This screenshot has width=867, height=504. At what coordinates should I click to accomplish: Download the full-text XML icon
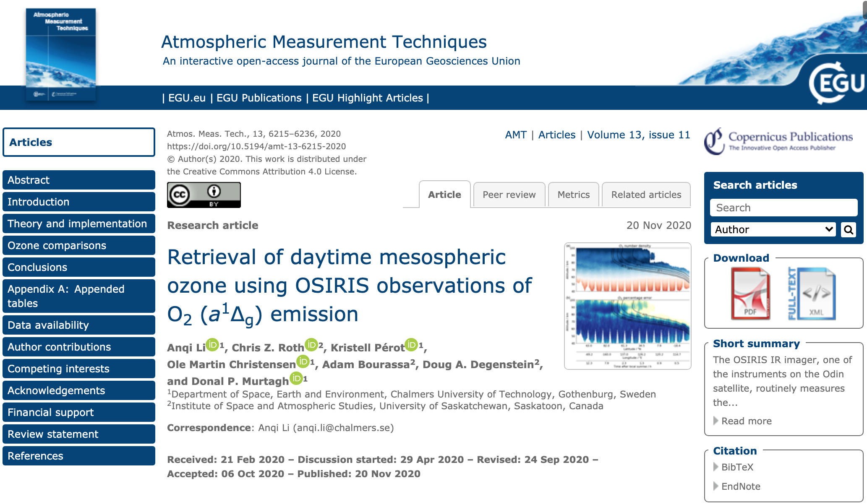812,294
